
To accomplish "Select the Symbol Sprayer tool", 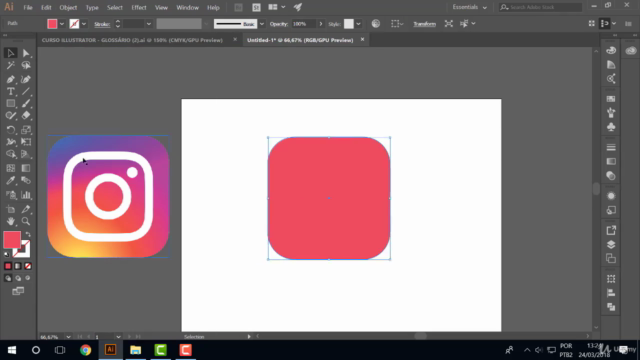I will (x=11, y=195).
